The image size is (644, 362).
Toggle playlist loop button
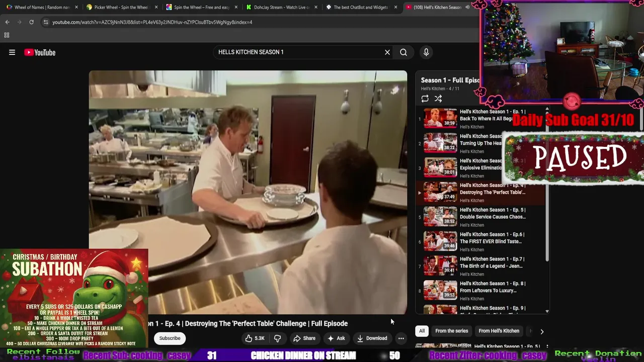tap(425, 99)
